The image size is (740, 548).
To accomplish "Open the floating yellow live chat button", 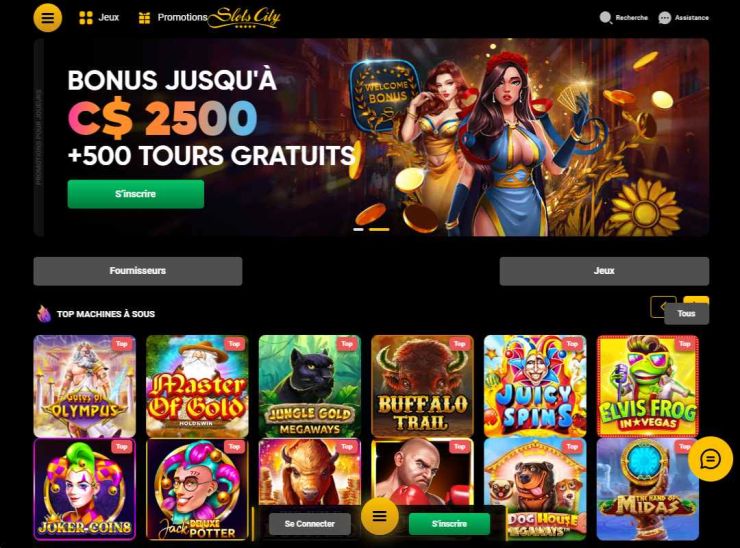I will pyautogui.click(x=711, y=458).
